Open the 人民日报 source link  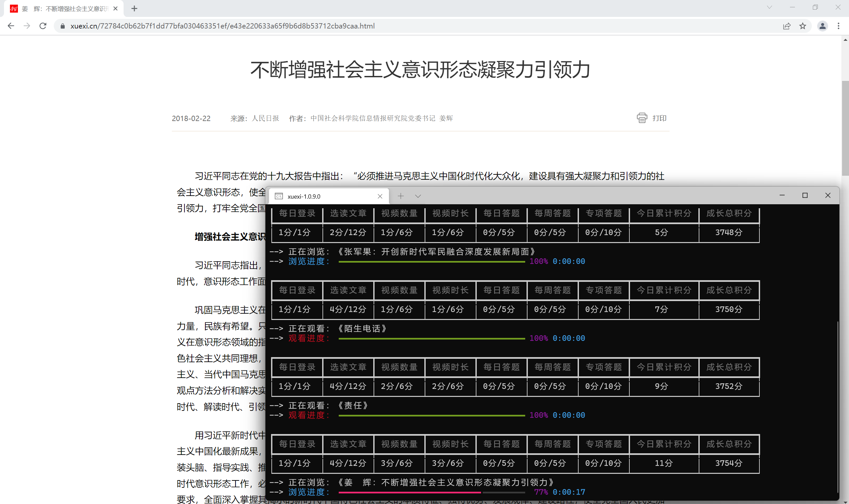click(x=265, y=118)
